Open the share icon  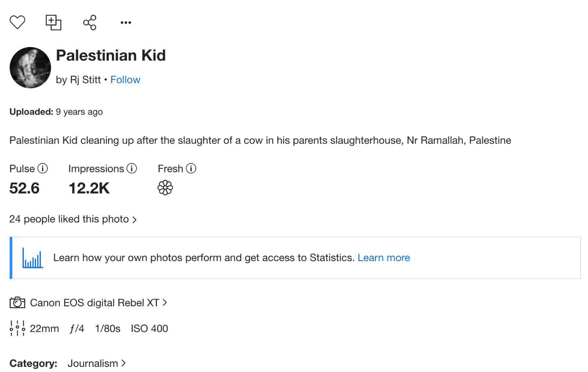[90, 22]
